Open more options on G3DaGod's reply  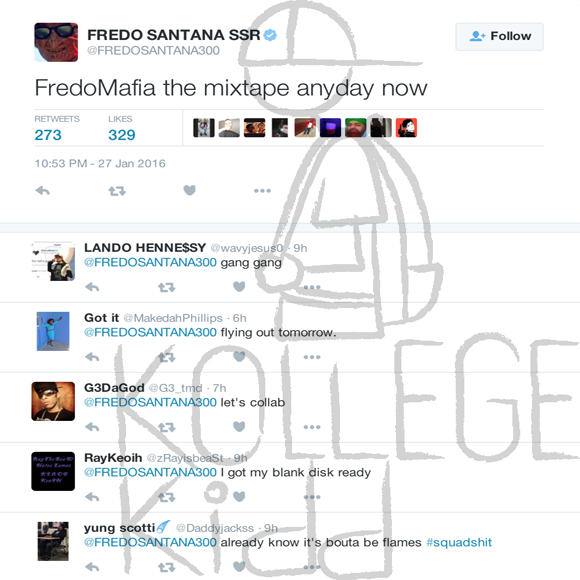point(312,427)
